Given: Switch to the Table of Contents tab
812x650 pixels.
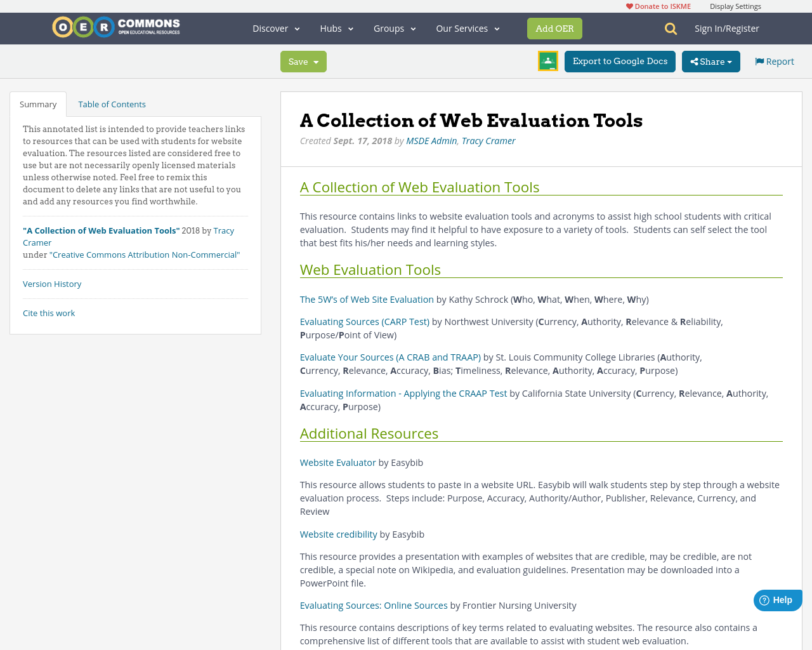Looking at the screenshot, I should (112, 103).
